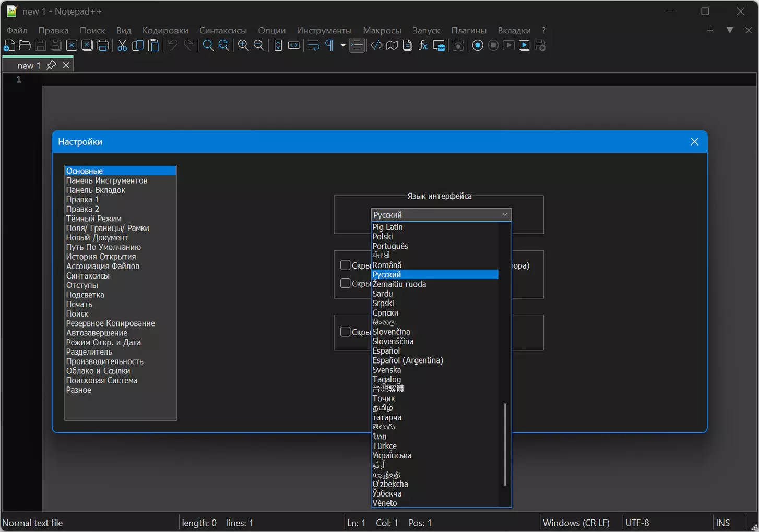Click the Paste clipboard icon
The height and width of the screenshot is (532, 759).
(153, 45)
